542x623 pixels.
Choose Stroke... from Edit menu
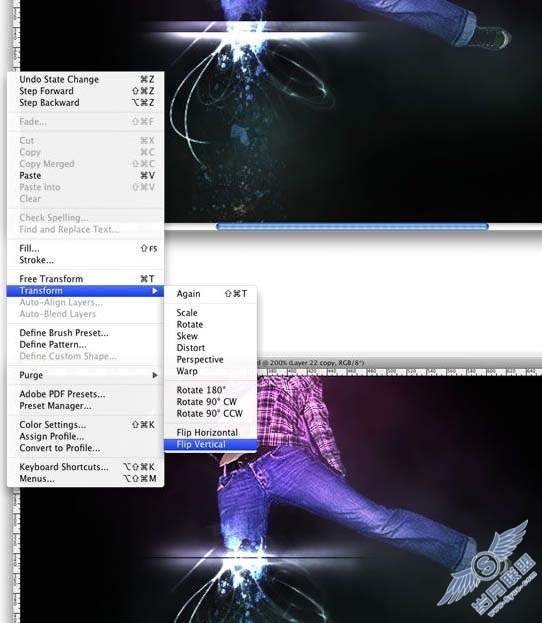coord(85,260)
